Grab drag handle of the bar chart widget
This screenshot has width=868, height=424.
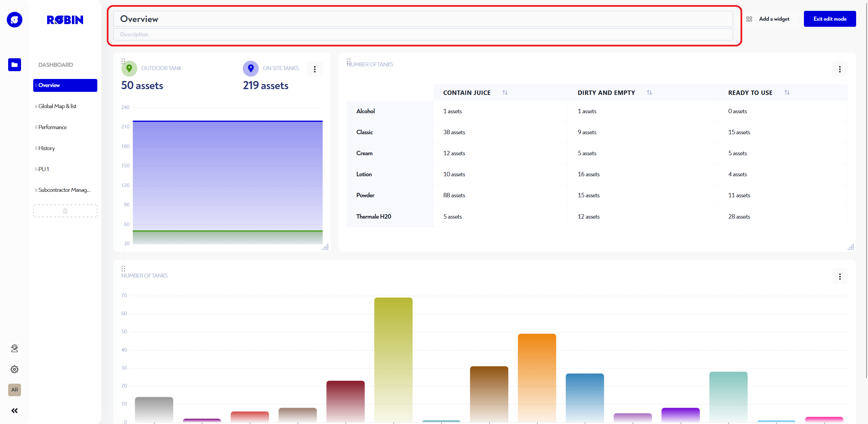[123, 269]
